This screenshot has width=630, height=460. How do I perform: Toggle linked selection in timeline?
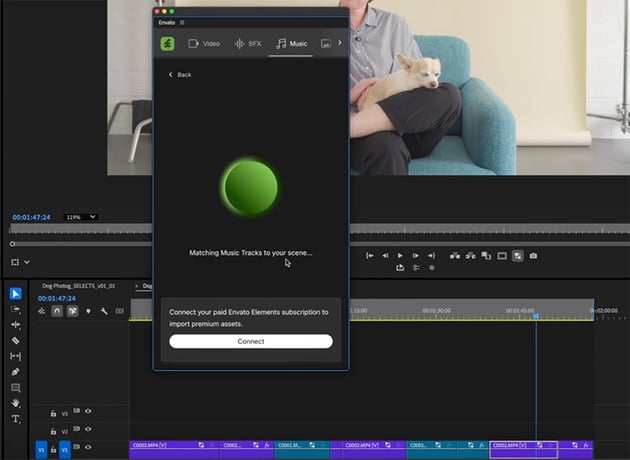73,311
